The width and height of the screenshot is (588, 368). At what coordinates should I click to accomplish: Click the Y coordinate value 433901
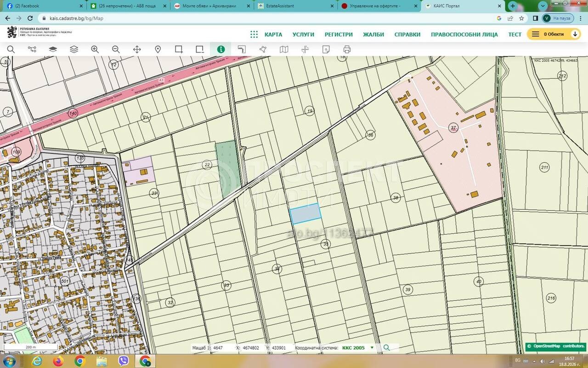[x=279, y=348]
